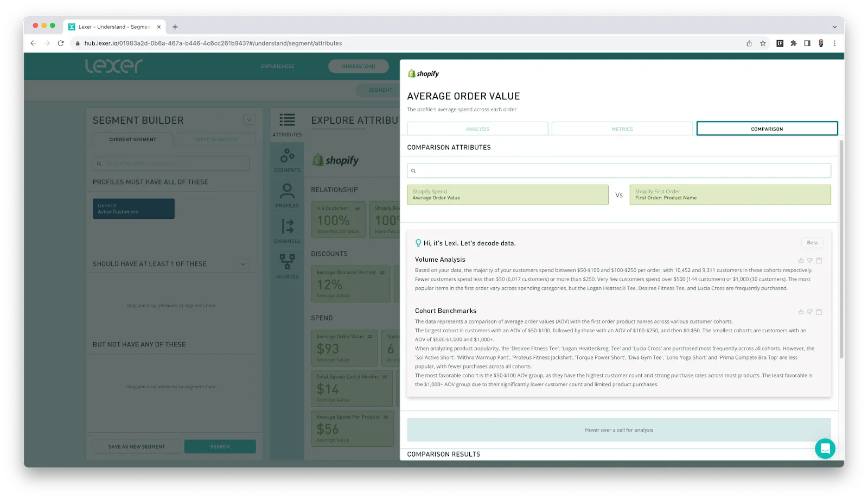
Task: Open the Segments sidebar panel
Action: [287, 160]
